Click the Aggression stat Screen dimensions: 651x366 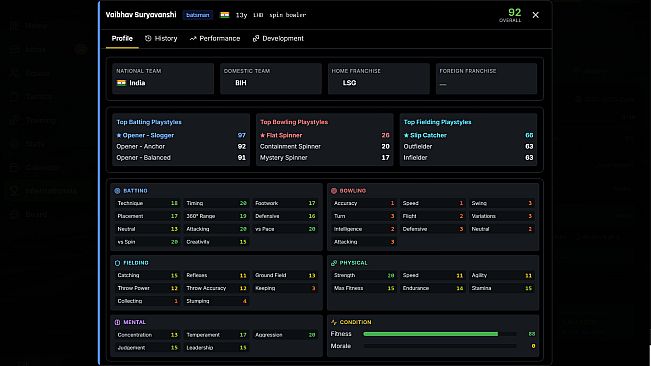pyautogui.click(x=285, y=335)
